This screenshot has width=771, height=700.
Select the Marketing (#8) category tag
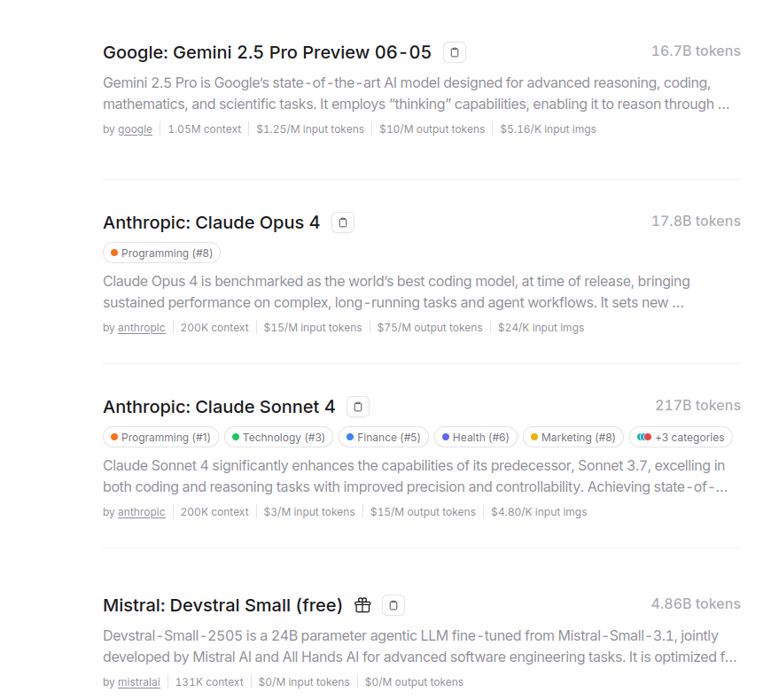click(x=573, y=438)
